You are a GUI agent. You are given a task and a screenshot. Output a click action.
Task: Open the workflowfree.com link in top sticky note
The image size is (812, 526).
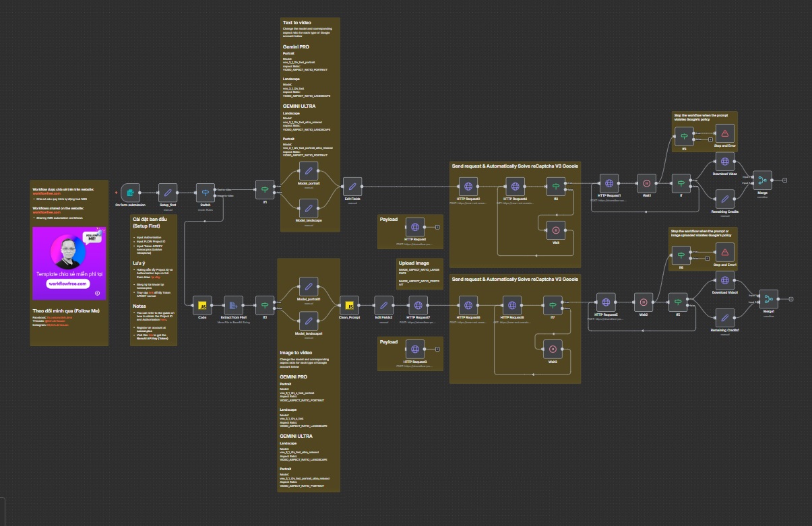(x=46, y=194)
